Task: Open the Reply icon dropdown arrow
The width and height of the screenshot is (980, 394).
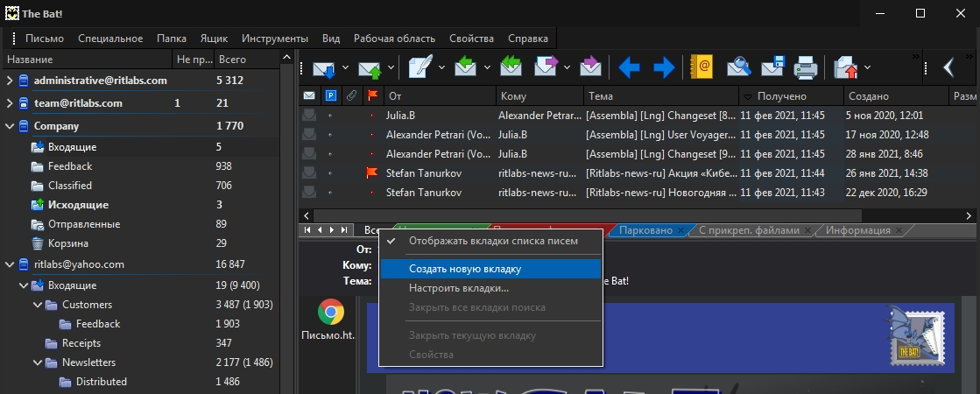Action: click(x=487, y=67)
